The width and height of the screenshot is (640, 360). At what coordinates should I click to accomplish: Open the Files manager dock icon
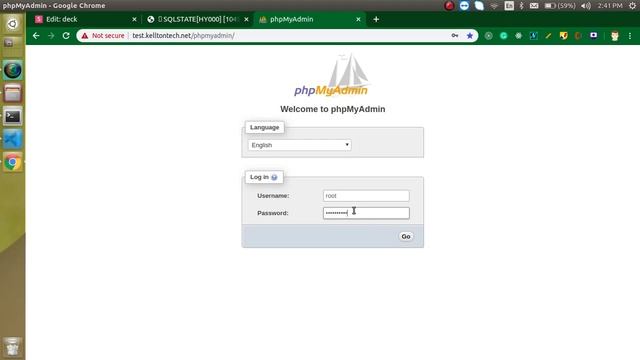click(x=13, y=93)
